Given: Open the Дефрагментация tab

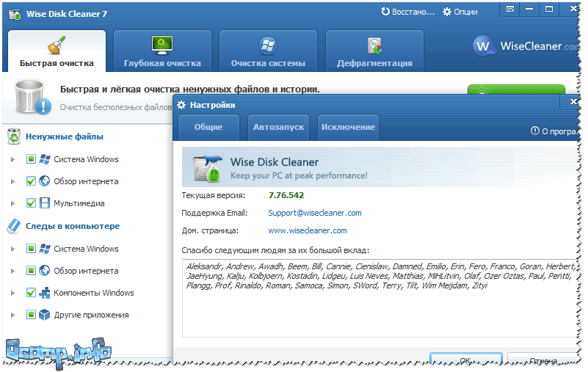Looking at the screenshot, I should [x=374, y=51].
